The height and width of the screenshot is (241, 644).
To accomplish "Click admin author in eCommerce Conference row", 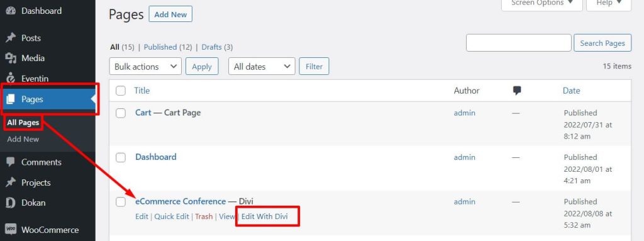I will pyautogui.click(x=465, y=201).
